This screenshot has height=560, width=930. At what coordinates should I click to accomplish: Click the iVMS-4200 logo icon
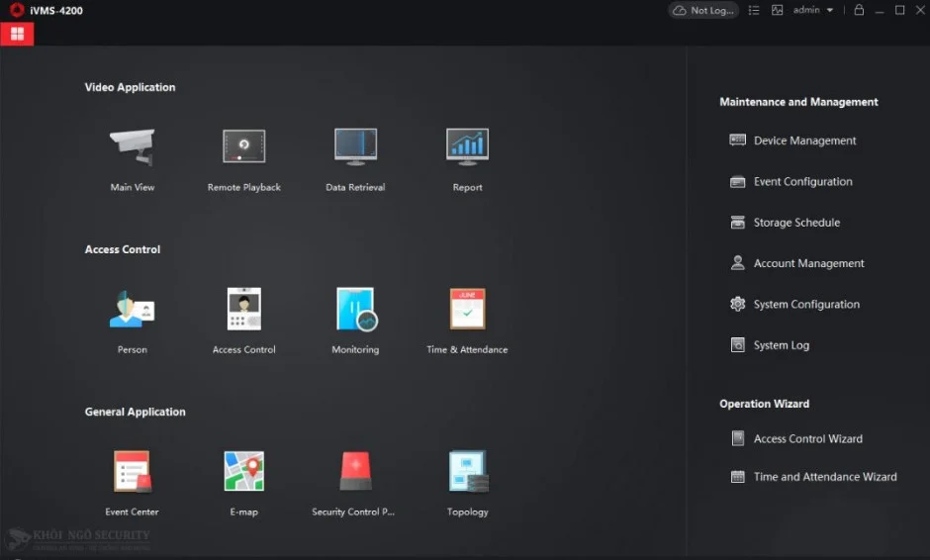coord(17,10)
